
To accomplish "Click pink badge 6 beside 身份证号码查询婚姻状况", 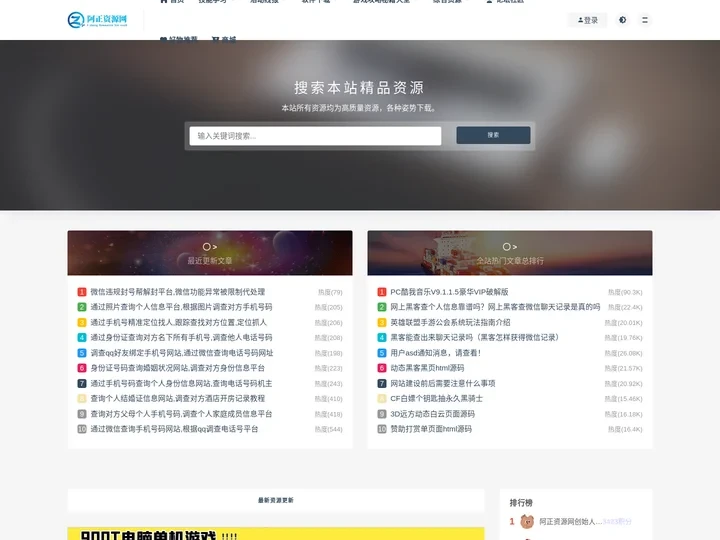I will 82,368.
